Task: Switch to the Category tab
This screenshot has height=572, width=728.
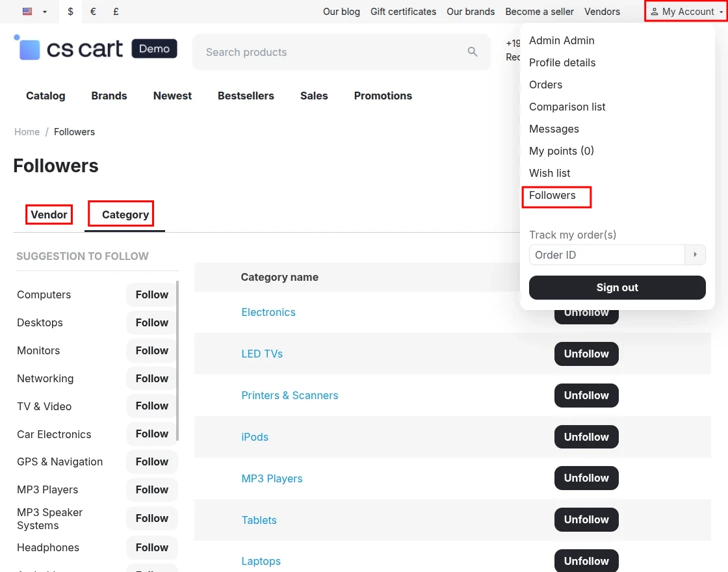Action: pos(125,214)
